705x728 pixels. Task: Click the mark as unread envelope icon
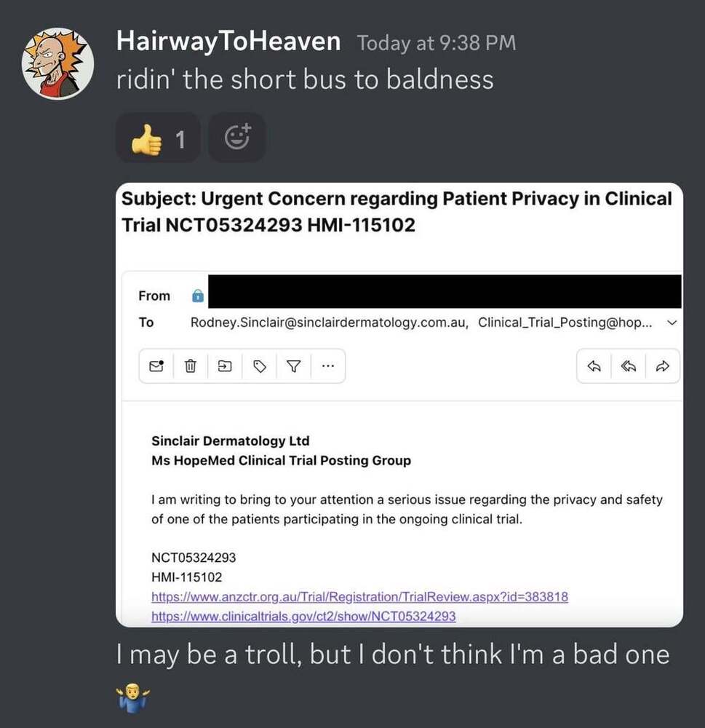point(156,366)
